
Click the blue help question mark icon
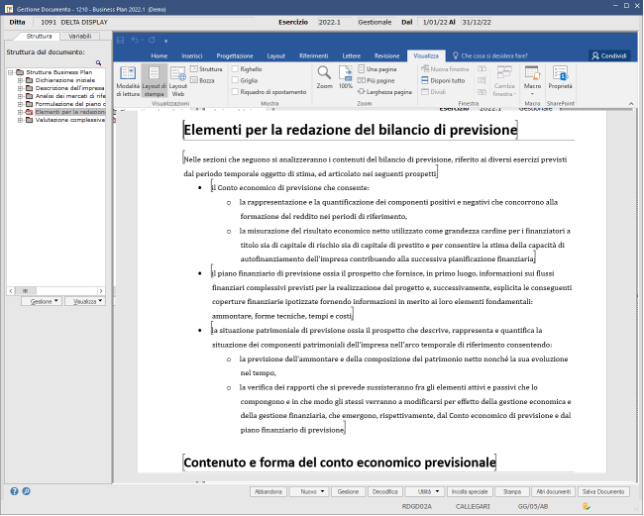[x=14, y=491]
